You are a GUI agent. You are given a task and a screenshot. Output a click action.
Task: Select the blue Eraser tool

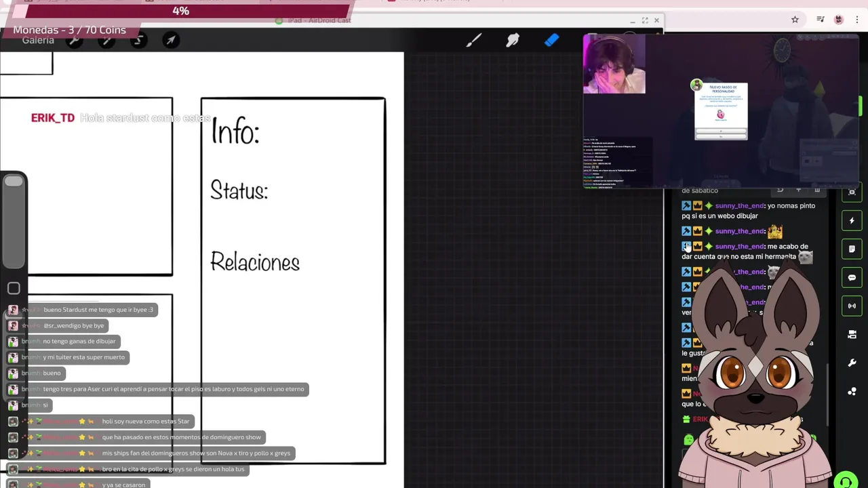click(551, 41)
